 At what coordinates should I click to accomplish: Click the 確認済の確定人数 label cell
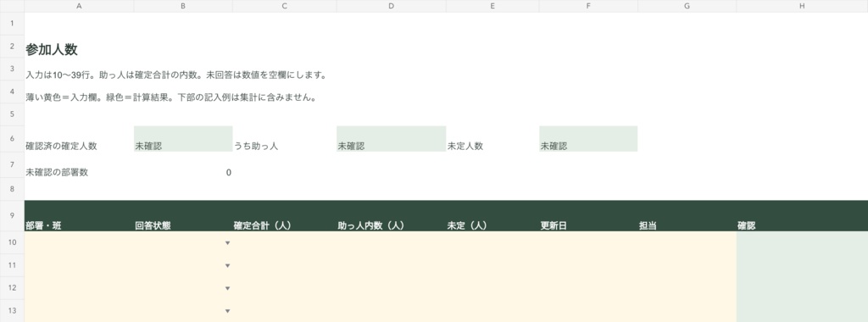79,139
